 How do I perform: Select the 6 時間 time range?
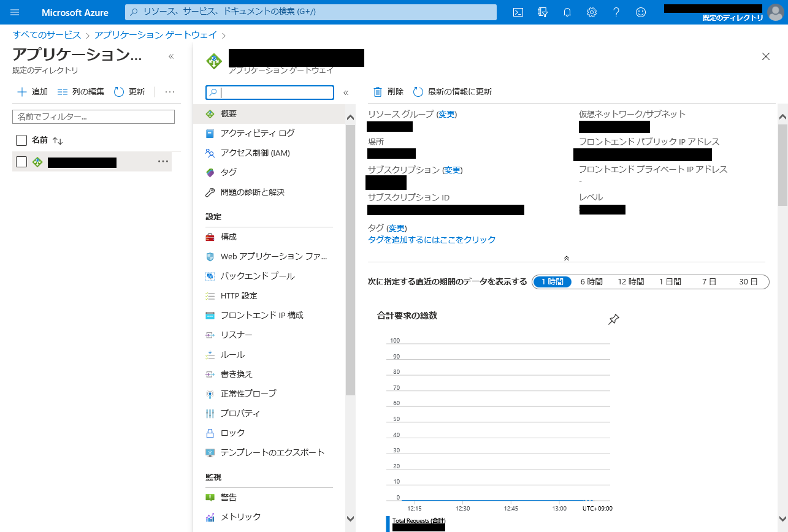591,282
